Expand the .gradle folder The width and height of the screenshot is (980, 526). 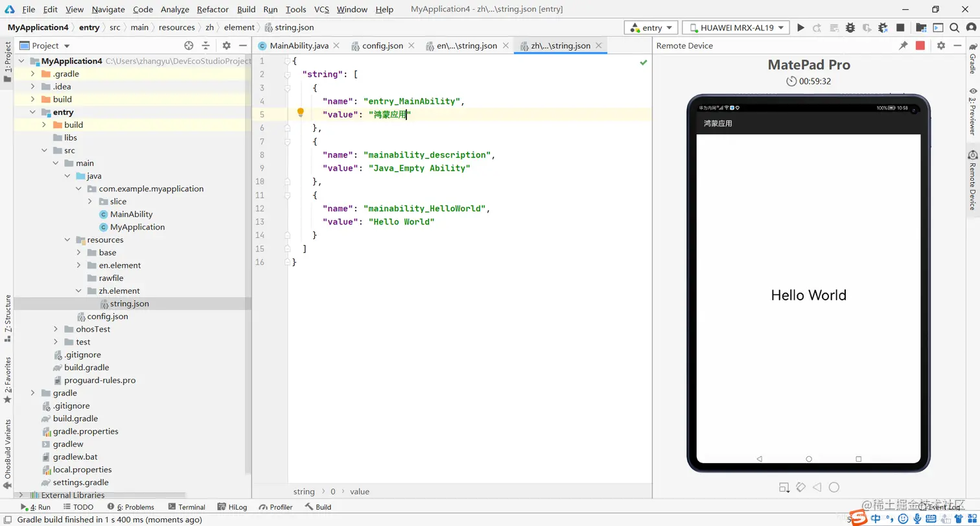coord(33,73)
